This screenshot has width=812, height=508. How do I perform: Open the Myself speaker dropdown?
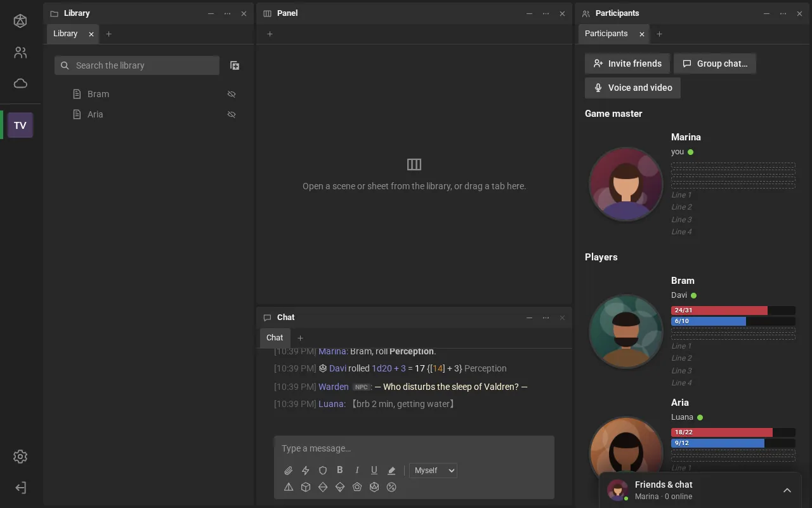tap(433, 471)
